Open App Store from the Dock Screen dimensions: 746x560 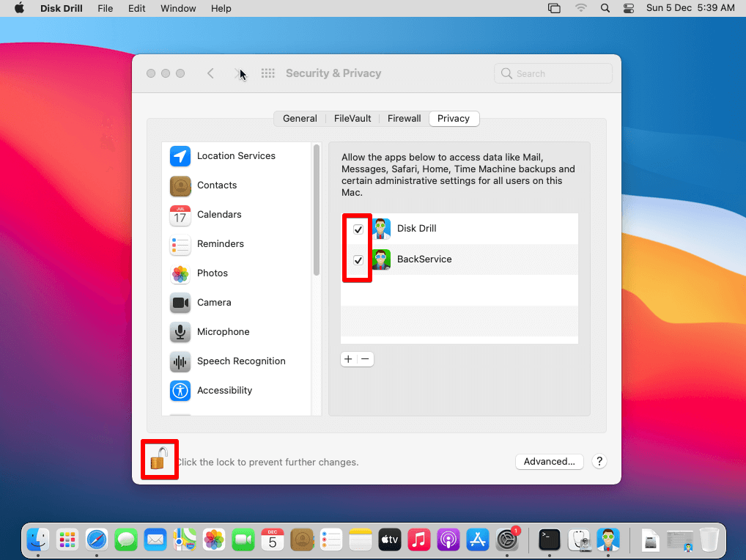(x=478, y=540)
